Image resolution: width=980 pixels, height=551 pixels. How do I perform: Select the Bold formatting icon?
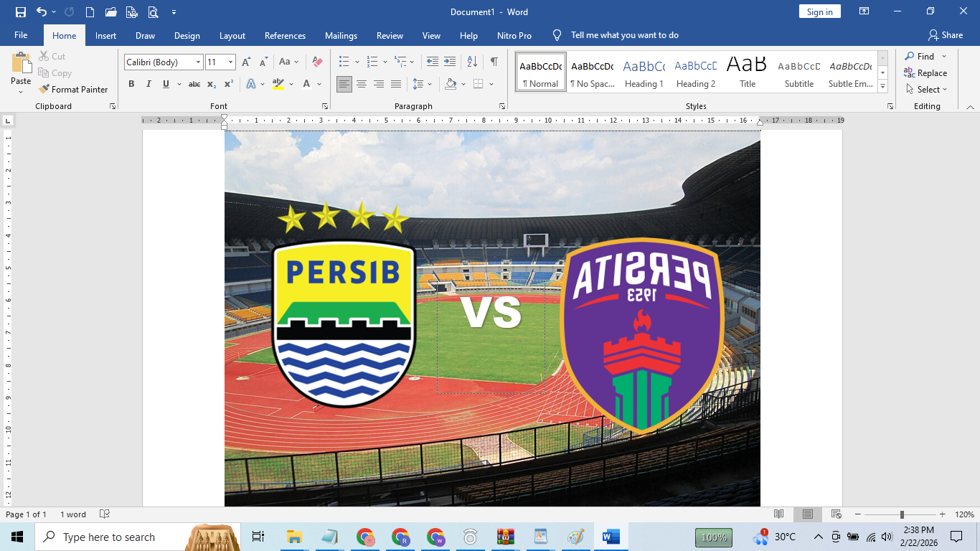tap(131, 84)
